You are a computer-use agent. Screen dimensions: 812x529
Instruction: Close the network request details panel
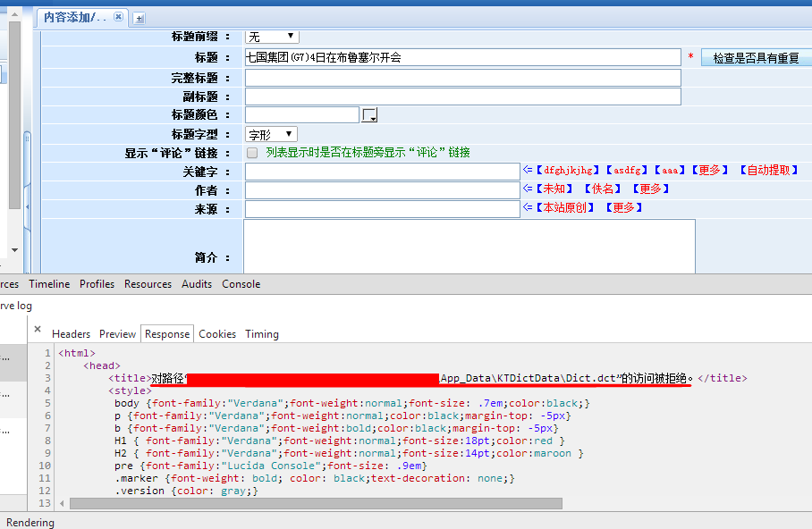pos(38,329)
